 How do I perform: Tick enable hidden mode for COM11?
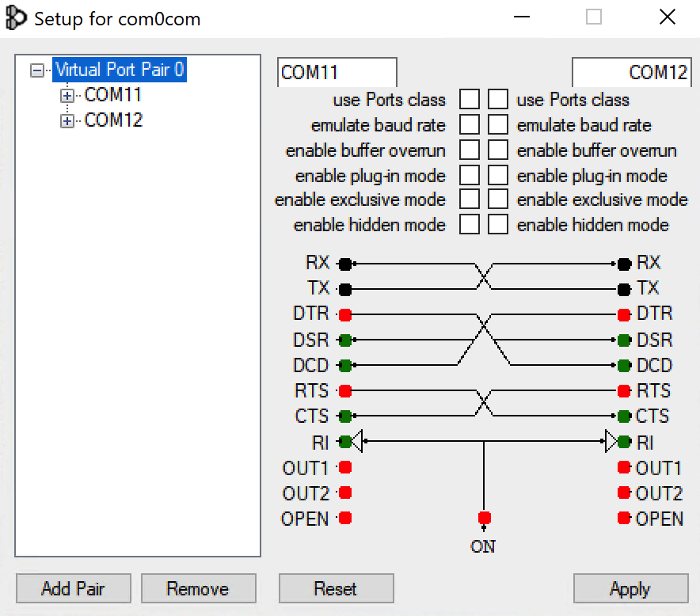[470, 224]
